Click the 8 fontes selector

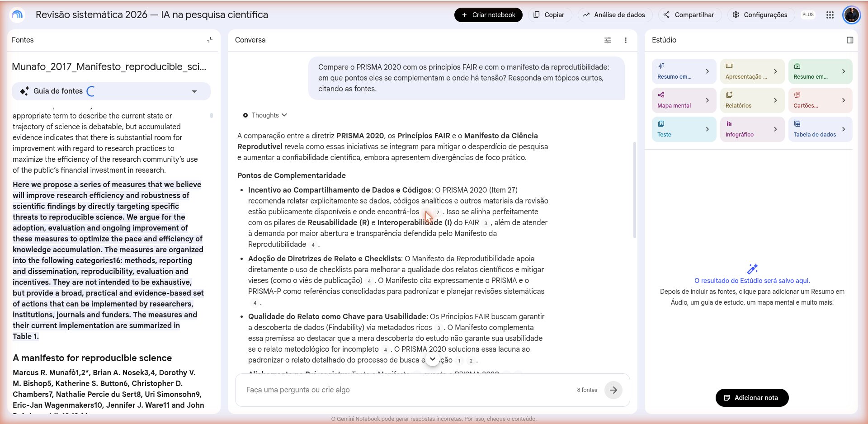[587, 390]
